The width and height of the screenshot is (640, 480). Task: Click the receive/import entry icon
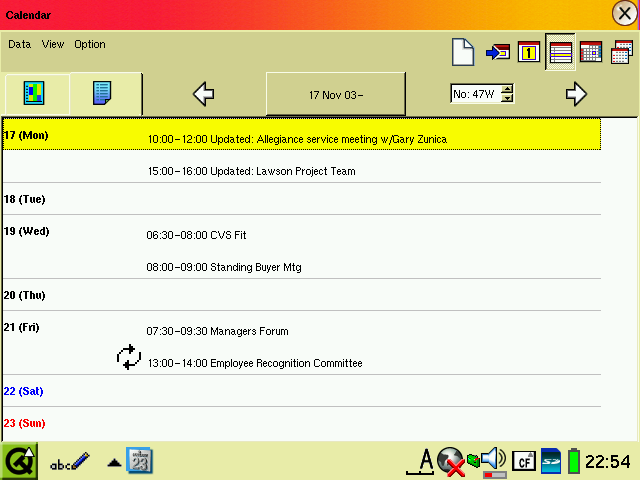(498, 52)
